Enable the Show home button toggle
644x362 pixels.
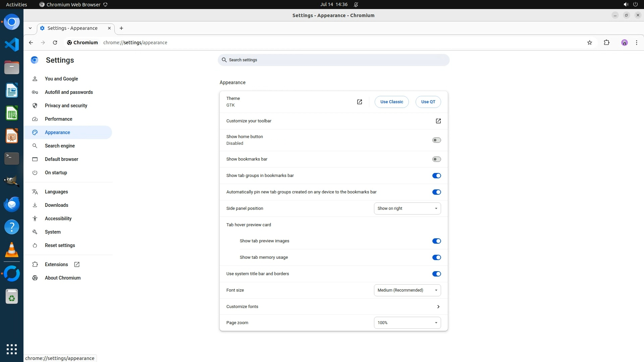pyautogui.click(x=436, y=140)
